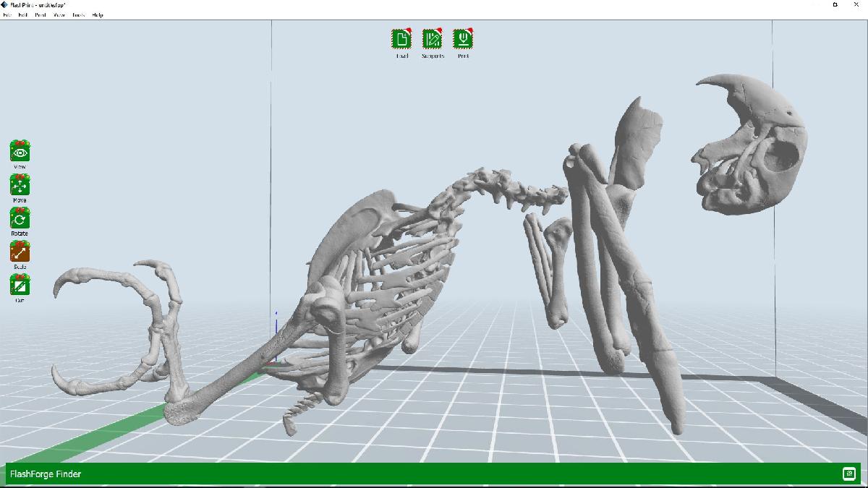Choose the Scale tool
This screenshot has width=868, height=488.
20,252
